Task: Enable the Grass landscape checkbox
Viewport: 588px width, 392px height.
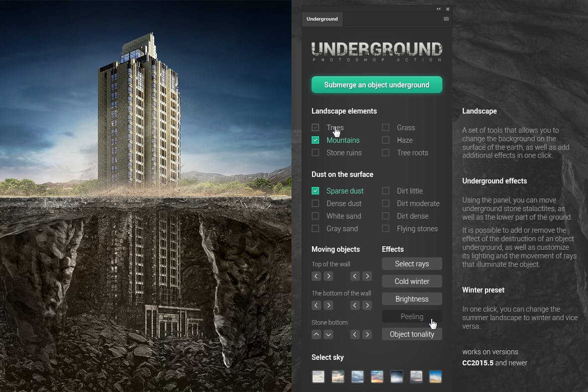Action: tap(385, 128)
